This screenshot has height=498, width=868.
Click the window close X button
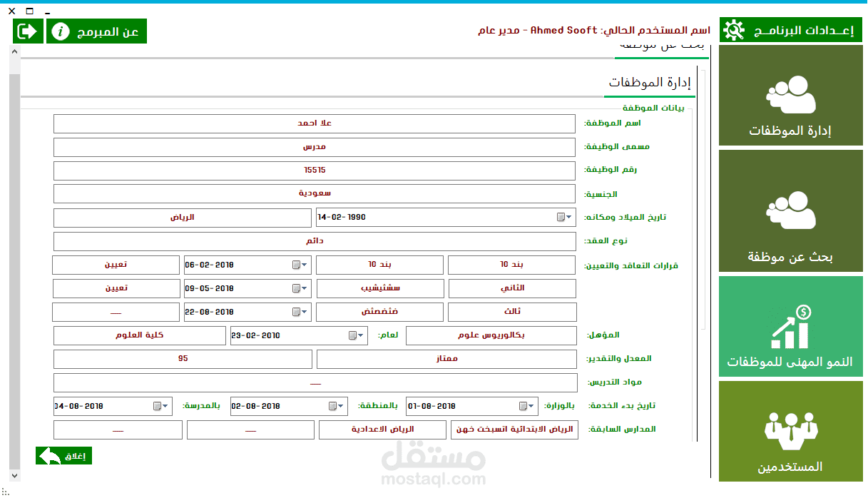11,11
